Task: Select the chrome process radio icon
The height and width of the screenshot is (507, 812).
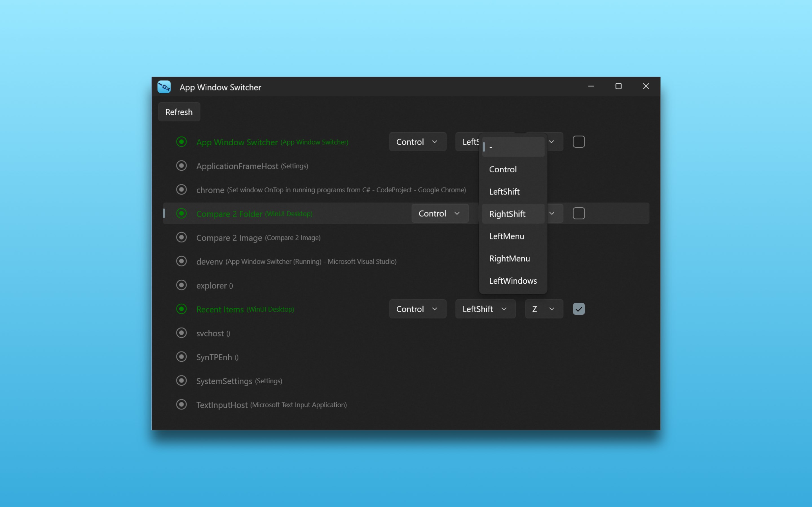Action: coord(182,190)
